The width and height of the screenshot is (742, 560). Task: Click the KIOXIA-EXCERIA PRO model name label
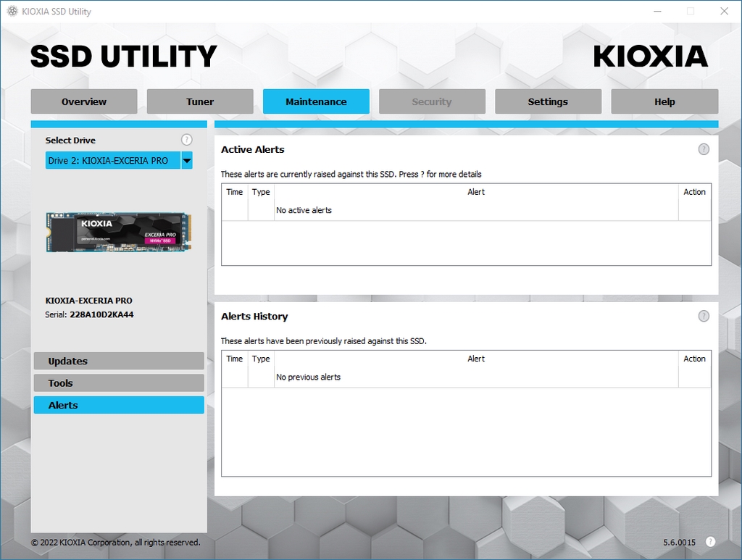click(x=89, y=301)
